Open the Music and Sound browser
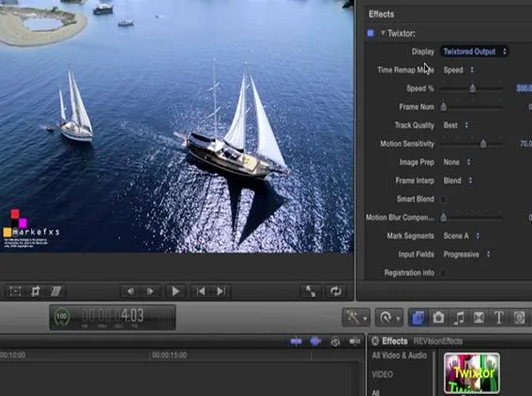 [459, 318]
